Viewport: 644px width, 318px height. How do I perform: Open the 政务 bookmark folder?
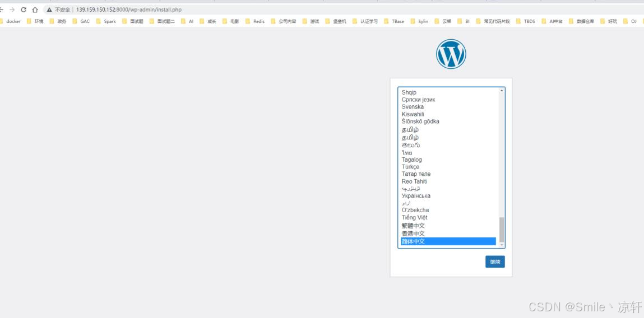58,21
